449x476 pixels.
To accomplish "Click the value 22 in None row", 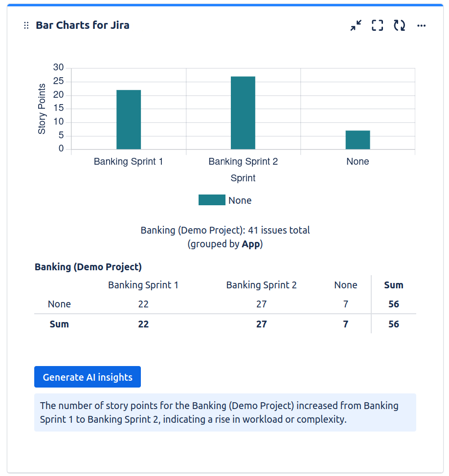I will click(143, 304).
